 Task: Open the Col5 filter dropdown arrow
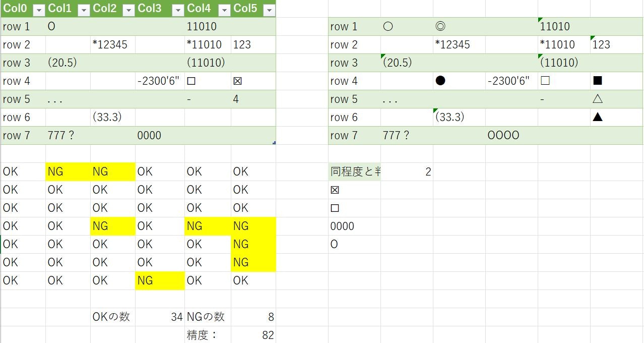[x=269, y=10]
